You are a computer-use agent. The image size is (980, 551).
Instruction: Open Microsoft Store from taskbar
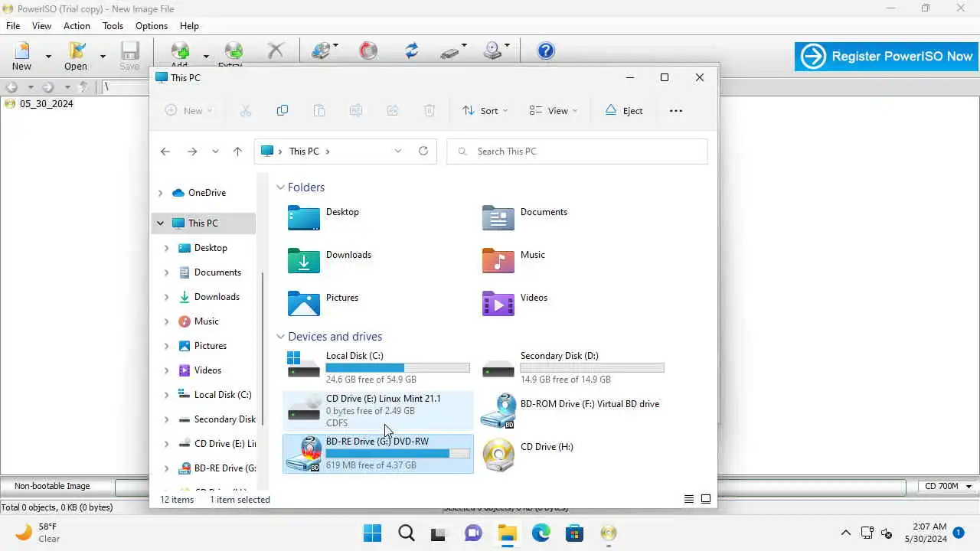pos(574,533)
